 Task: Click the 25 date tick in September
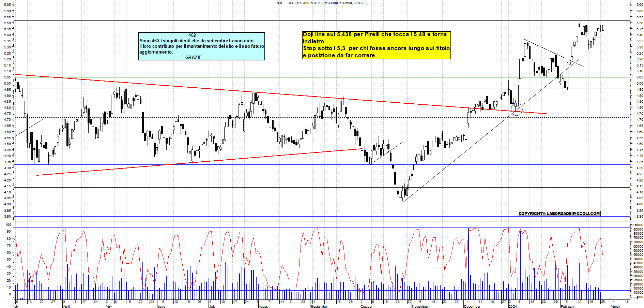pyautogui.click(x=350, y=302)
